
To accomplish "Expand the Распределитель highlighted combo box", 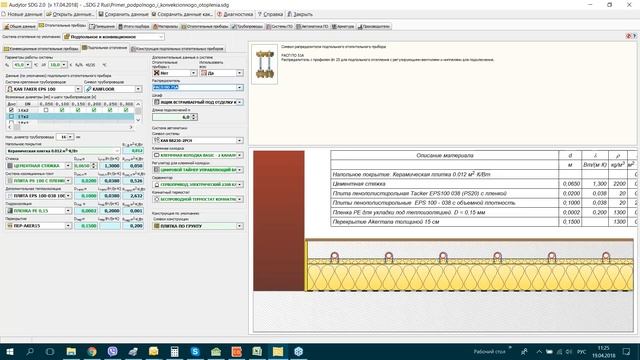I will click(240, 87).
